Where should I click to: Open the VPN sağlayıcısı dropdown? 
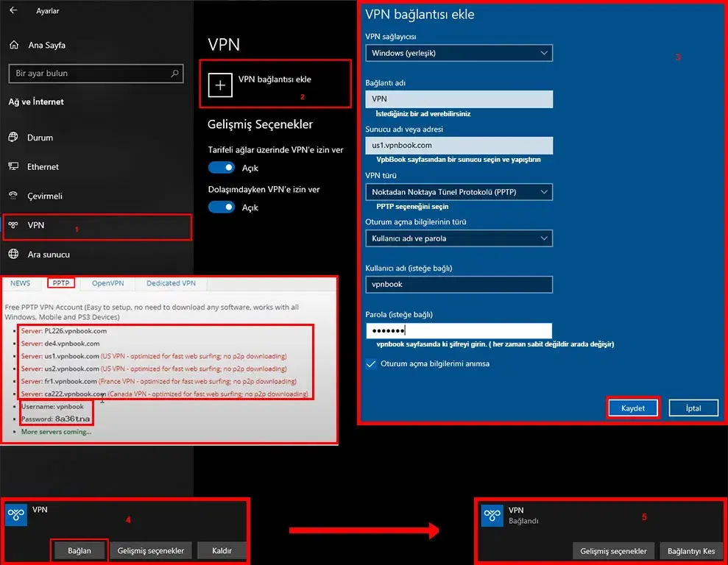pyautogui.click(x=459, y=53)
